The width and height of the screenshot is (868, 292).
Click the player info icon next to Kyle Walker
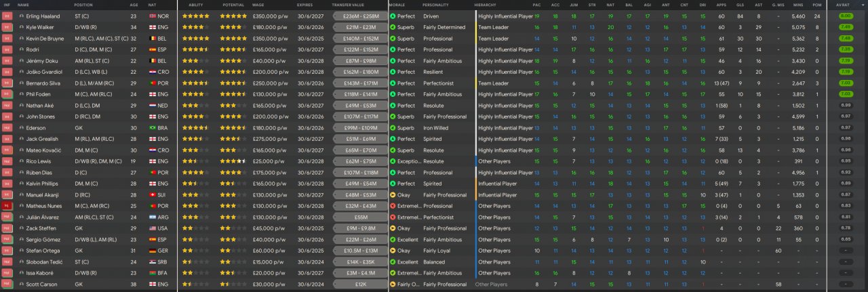click(x=20, y=26)
